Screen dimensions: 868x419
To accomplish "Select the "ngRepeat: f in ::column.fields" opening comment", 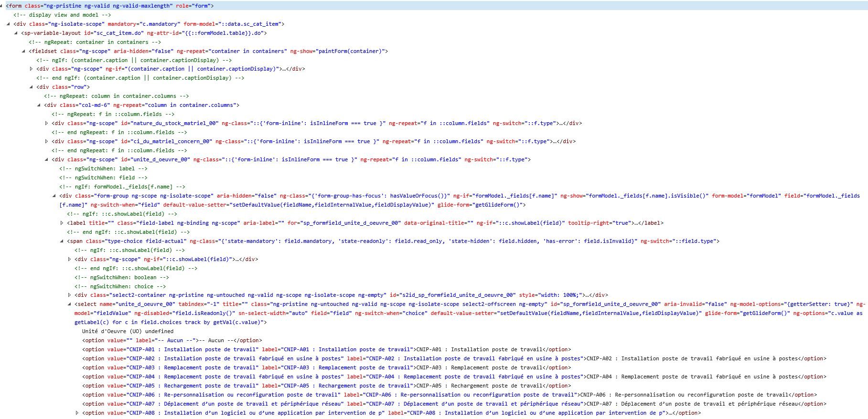I will (x=113, y=114).
